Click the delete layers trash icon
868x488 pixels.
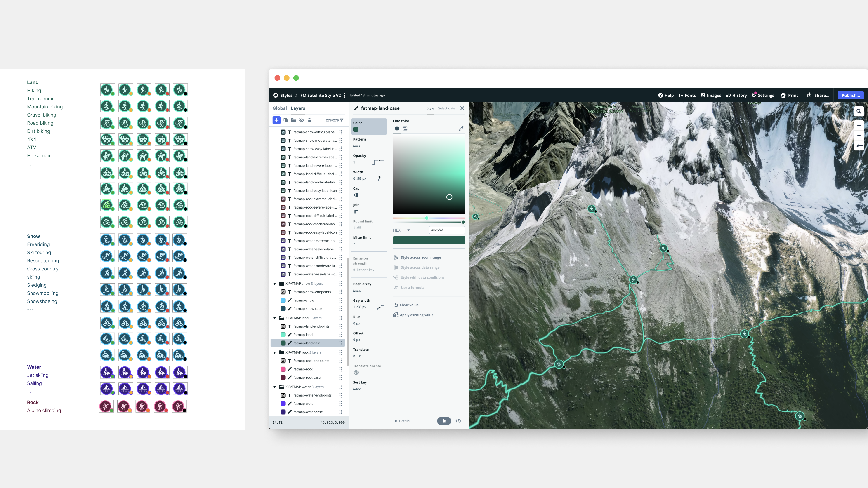310,120
